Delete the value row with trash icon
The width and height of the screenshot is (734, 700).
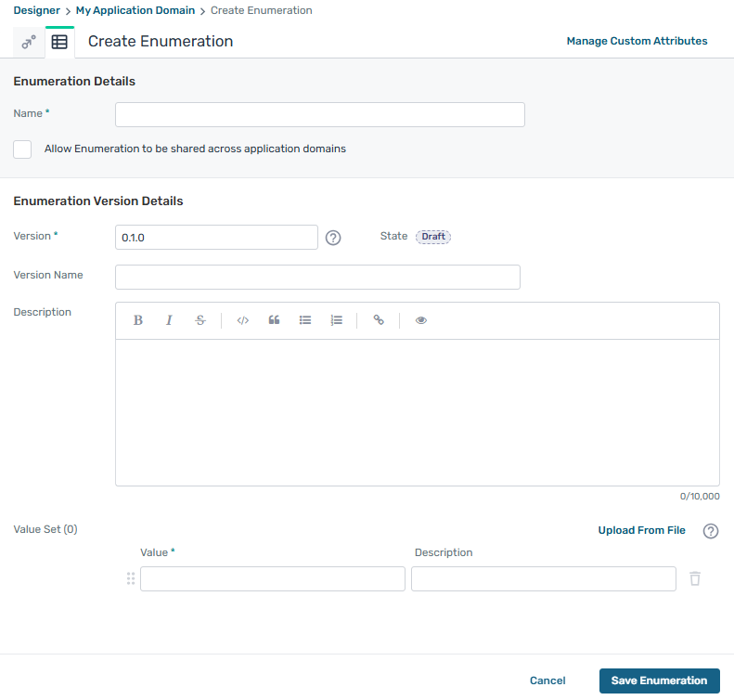point(695,579)
